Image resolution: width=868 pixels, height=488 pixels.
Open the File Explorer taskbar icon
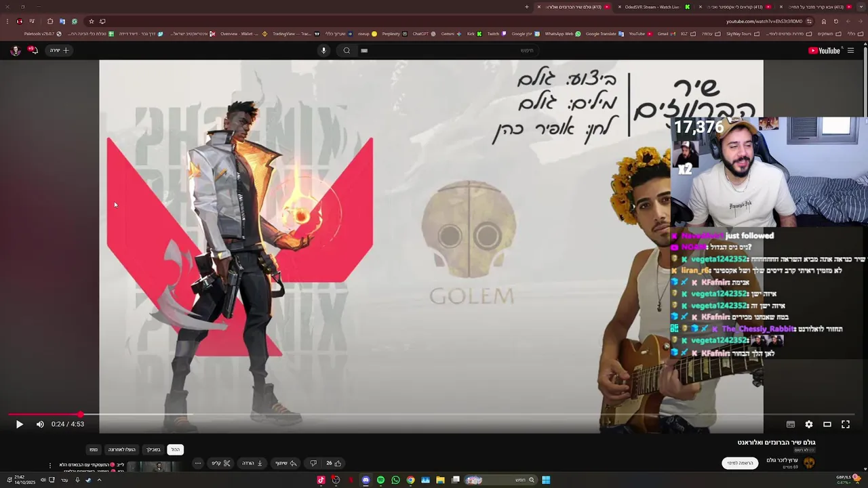tap(440, 480)
